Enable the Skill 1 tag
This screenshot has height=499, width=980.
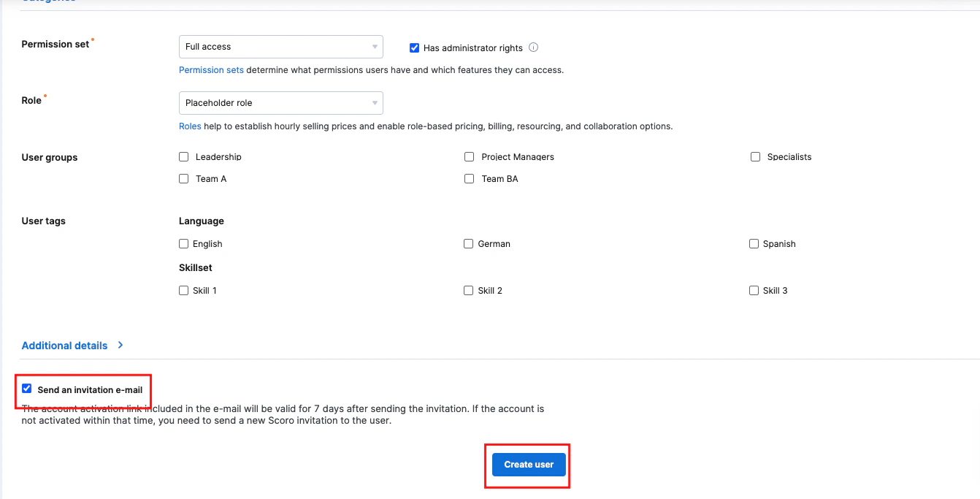(183, 290)
